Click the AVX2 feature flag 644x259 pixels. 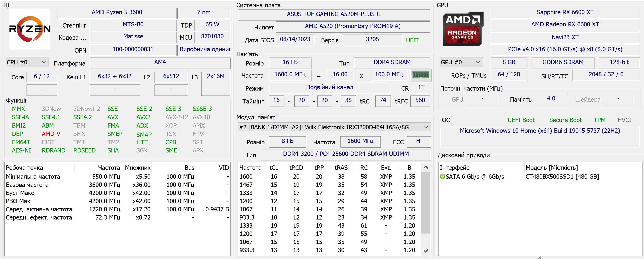click(143, 117)
